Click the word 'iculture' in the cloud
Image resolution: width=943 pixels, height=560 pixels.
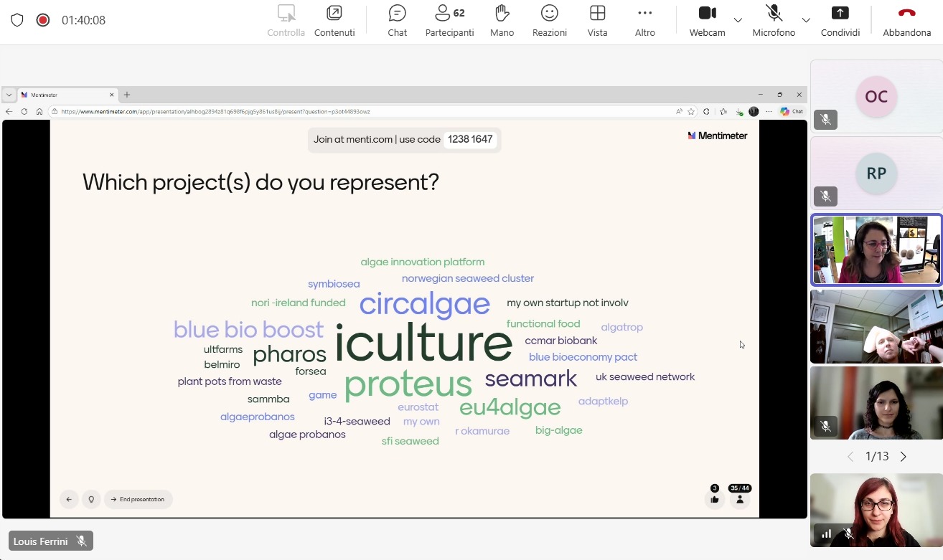point(423,343)
